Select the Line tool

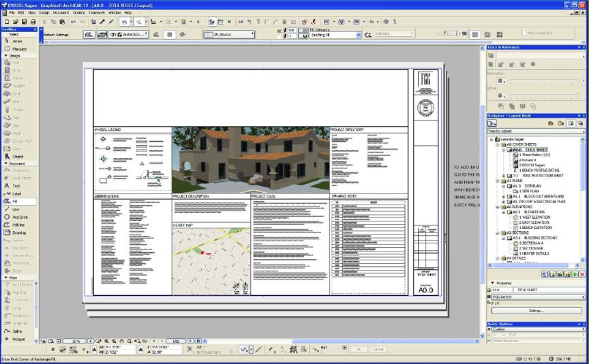(18, 209)
